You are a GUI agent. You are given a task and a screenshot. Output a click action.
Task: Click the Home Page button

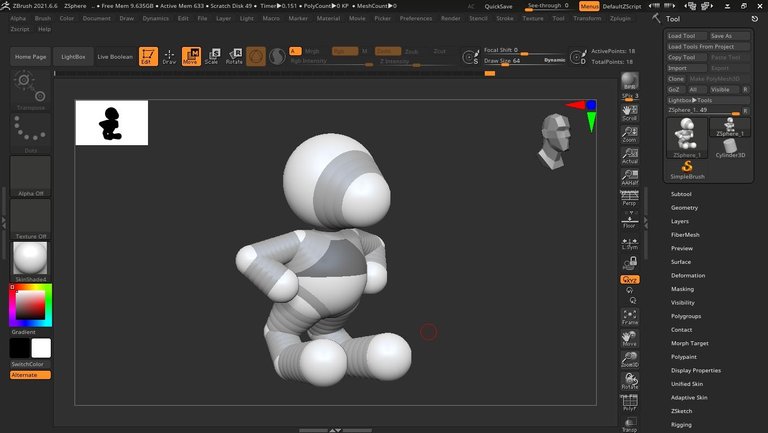30,57
